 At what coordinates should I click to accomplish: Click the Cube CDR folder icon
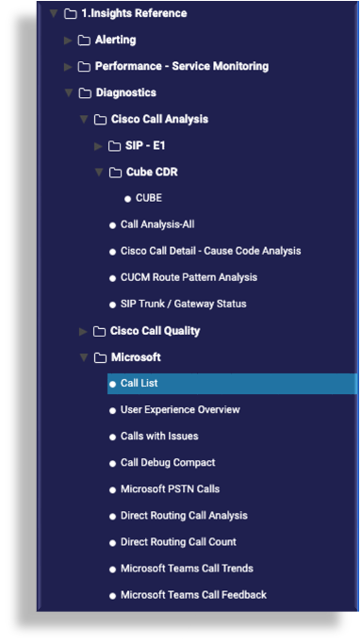coord(115,173)
